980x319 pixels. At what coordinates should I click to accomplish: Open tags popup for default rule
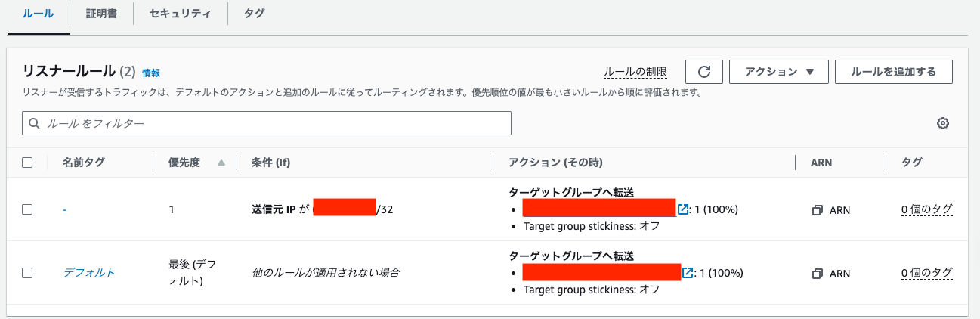point(926,272)
